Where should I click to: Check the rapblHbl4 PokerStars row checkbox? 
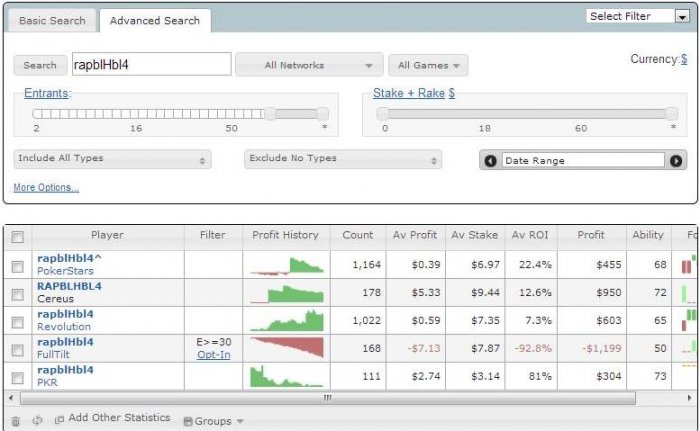[17, 267]
